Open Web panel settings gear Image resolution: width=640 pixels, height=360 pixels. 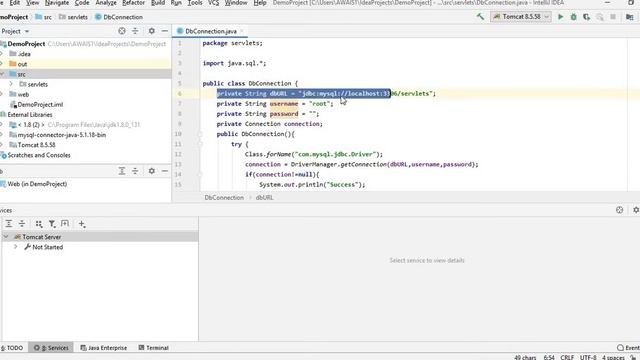click(x=151, y=171)
